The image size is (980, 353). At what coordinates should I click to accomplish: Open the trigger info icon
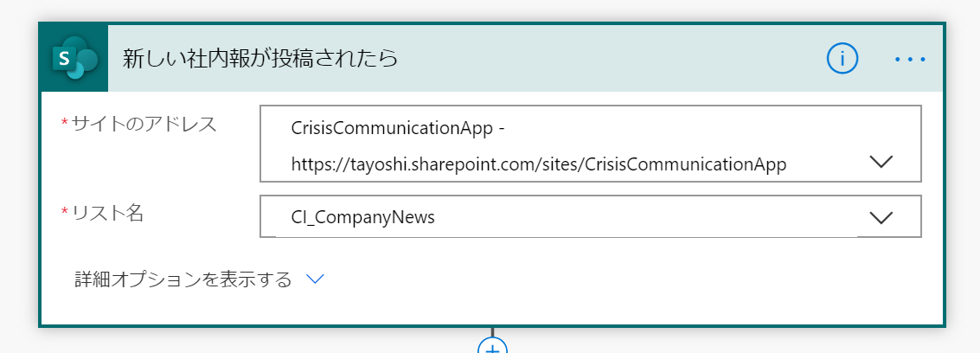[842, 59]
